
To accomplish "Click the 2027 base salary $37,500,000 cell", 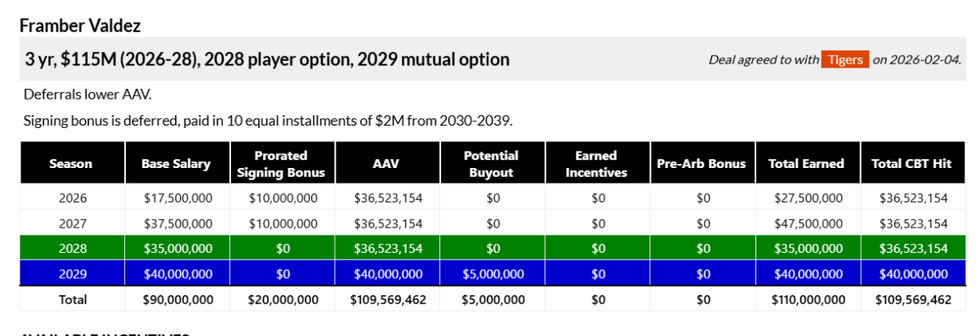I will tap(177, 223).
